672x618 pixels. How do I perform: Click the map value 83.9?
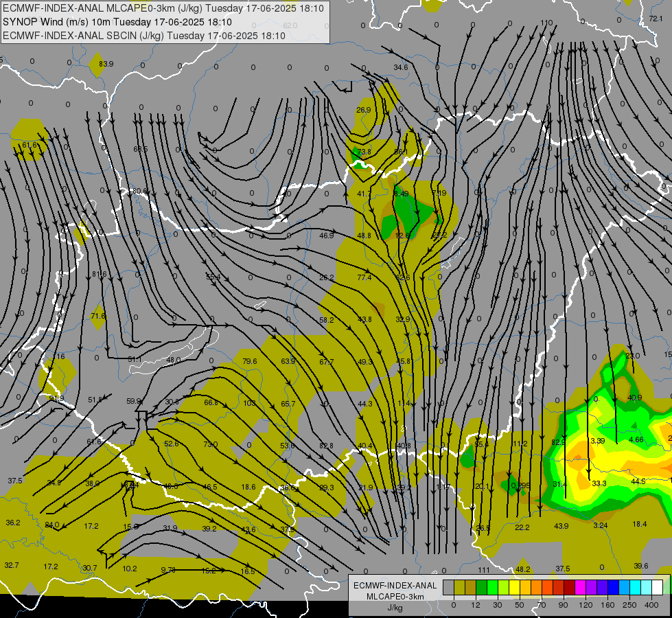(x=106, y=64)
